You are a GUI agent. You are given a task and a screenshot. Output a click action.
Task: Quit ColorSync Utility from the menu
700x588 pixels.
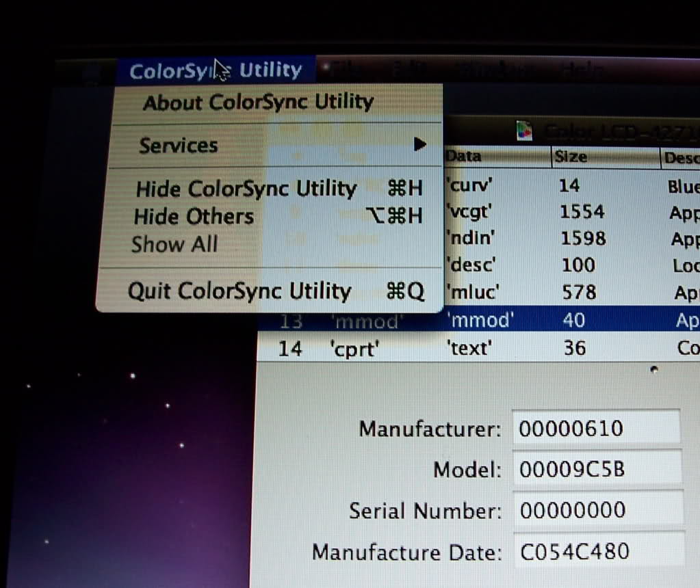pos(270,291)
